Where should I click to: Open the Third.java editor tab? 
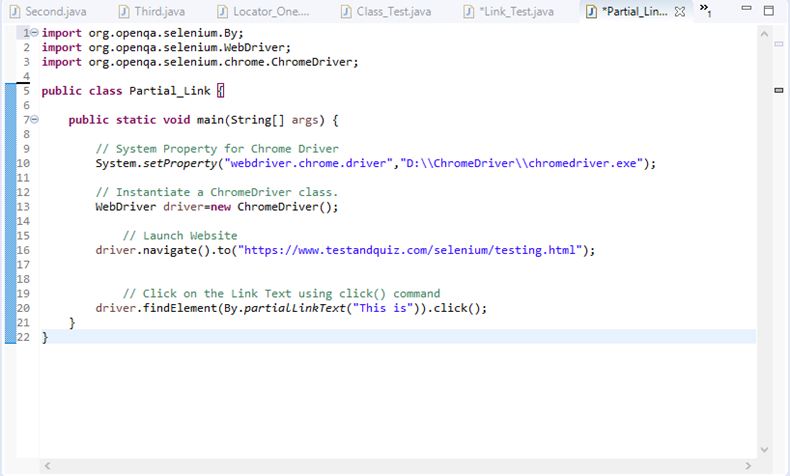152,12
